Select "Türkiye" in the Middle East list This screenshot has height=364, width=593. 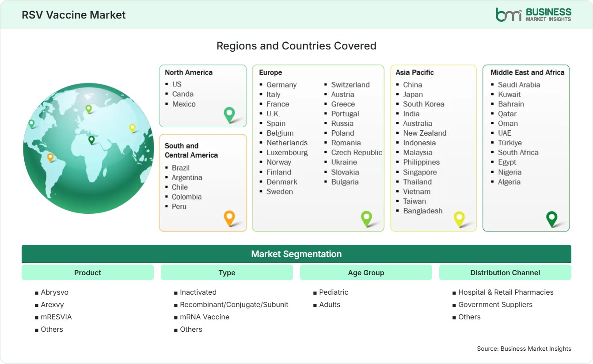point(510,143)
